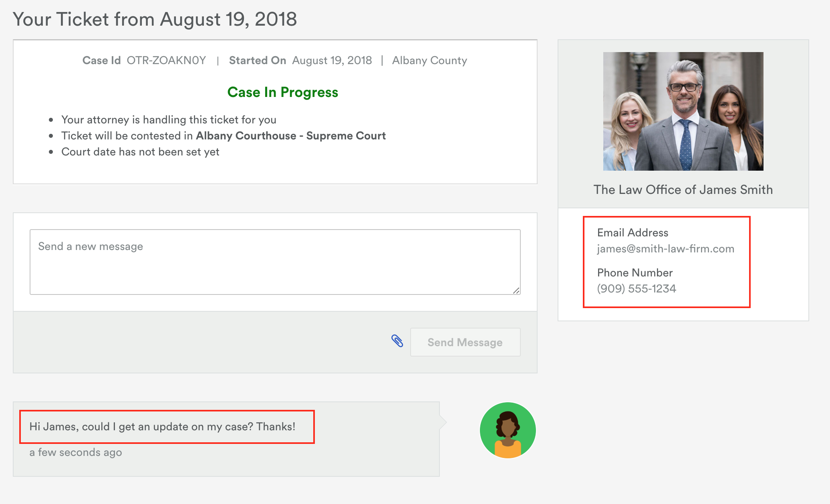
Task: Click the Started On August 19, 2018 date
Action: click(x=332, y=60)
